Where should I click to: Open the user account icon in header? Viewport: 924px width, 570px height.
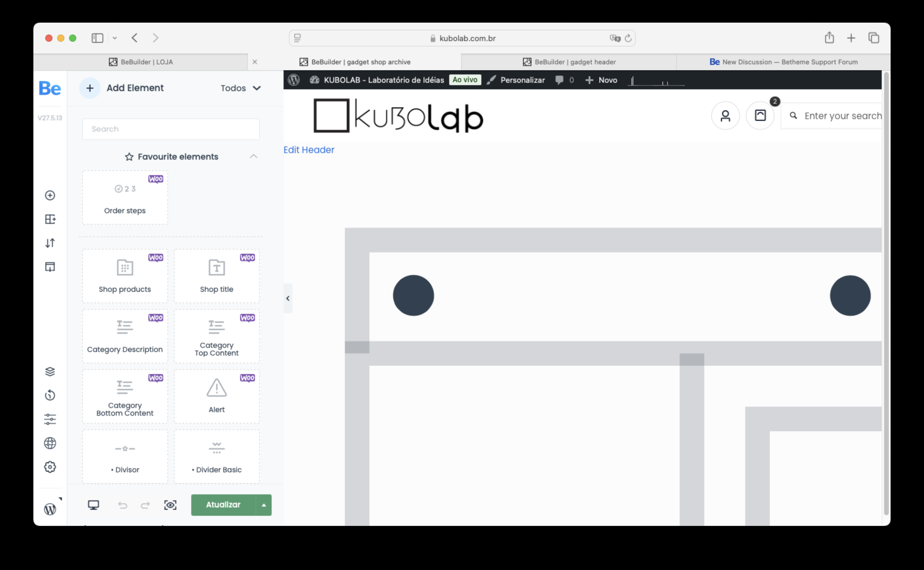(x=725, y=116)
